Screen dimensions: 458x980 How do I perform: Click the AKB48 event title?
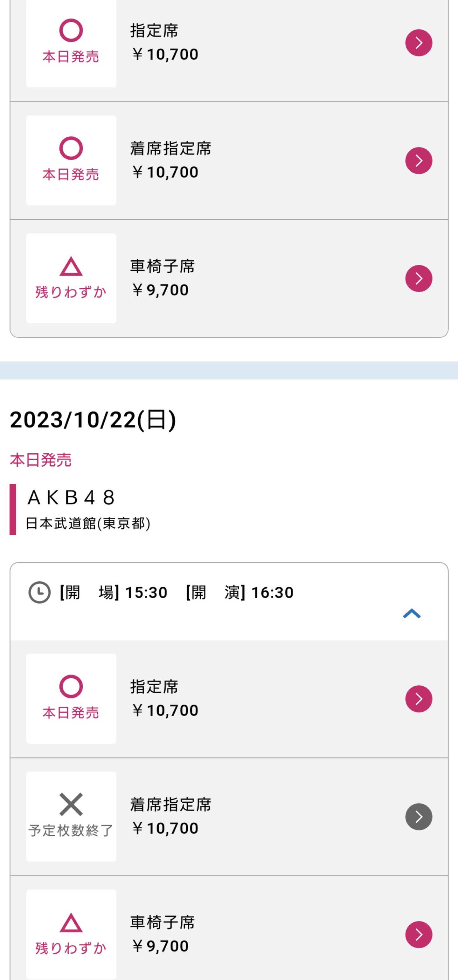(x=71, y=497)
